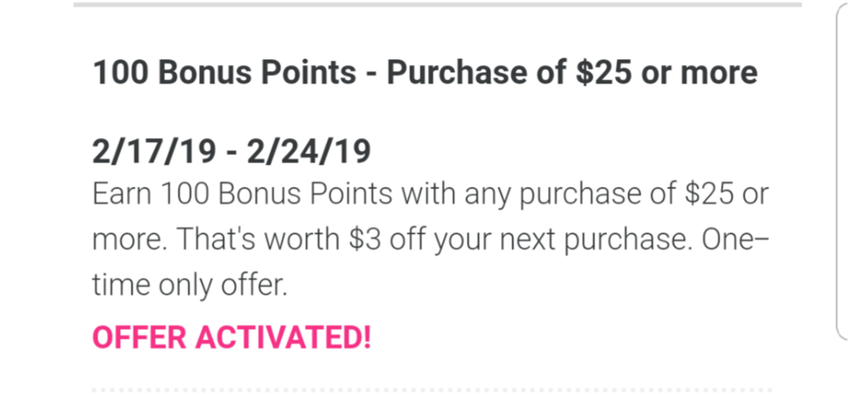
Task: Click the word "ACTIVATED!" in pink
Action: tap(293, 337)
